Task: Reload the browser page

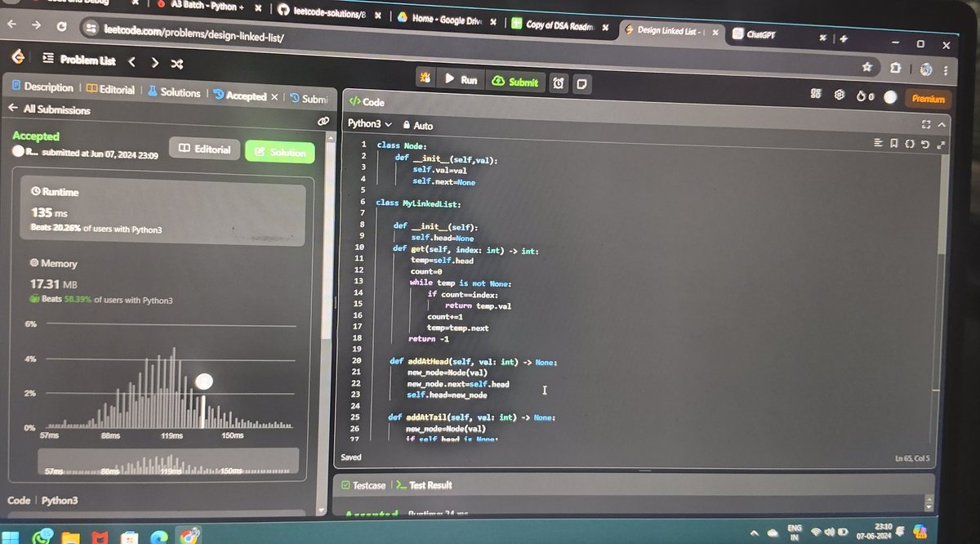Action: tap(62, 26)
